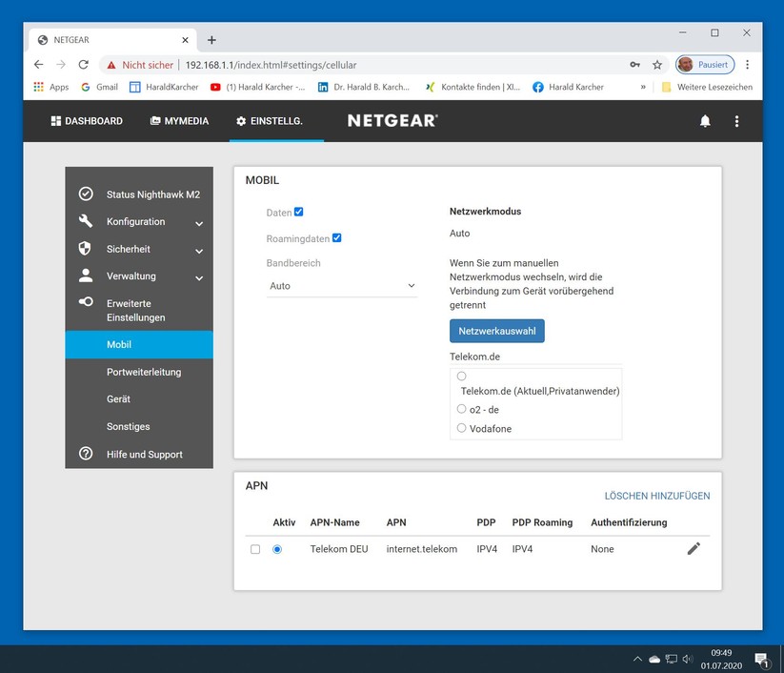Click the notification bell icon
This screenshot has height=673, width=784.
click(x=705, y=121)
